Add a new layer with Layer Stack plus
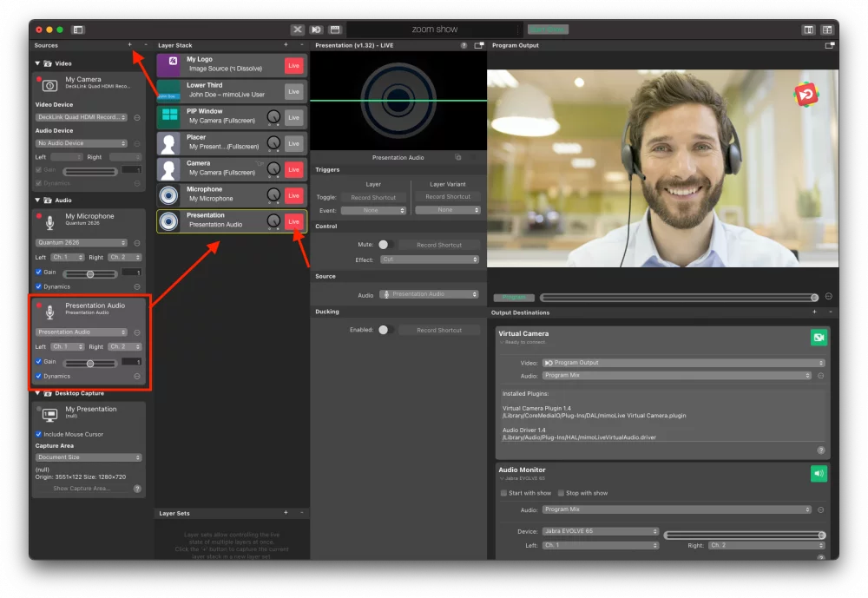The width and height of the screenshot is (868, 598). pos(286,45)
